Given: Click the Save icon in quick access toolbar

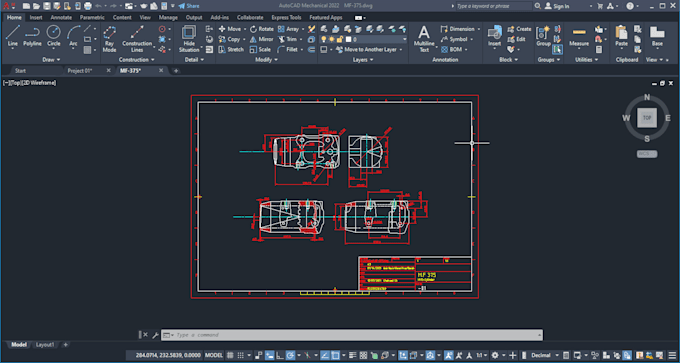Looking at the screenshot, I should [47, 6].
